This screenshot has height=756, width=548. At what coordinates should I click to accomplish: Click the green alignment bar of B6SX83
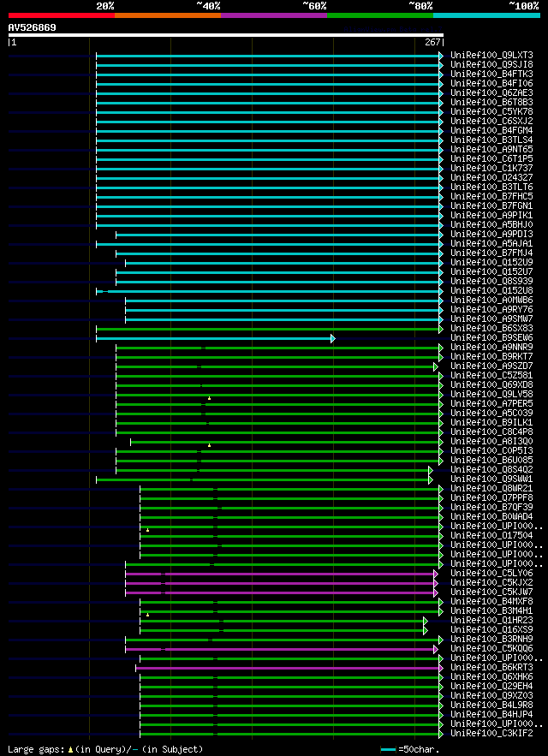point(269,330)
